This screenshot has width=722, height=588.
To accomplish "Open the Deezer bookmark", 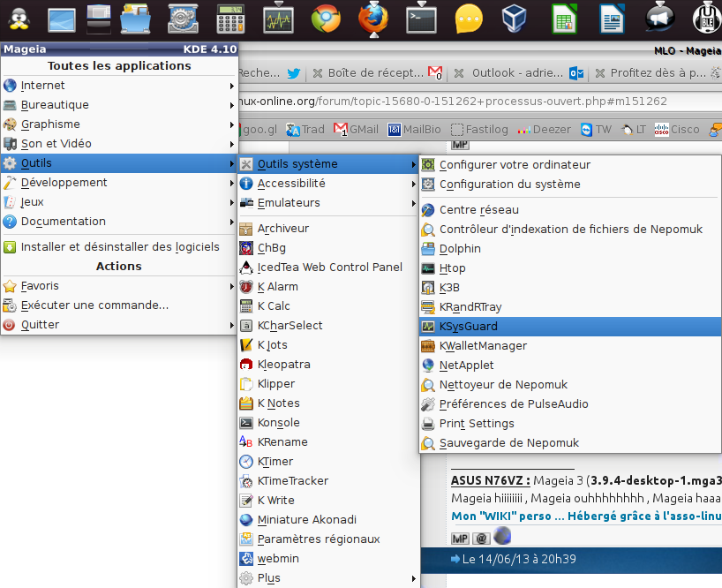I will click(545, 130).
